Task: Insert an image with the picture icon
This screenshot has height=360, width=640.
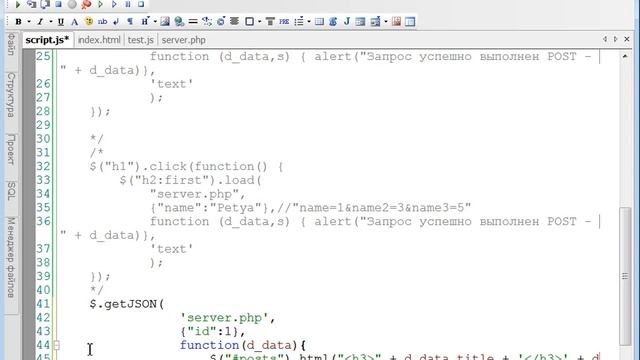Action: pyautogui.click(x=165, y=21)
